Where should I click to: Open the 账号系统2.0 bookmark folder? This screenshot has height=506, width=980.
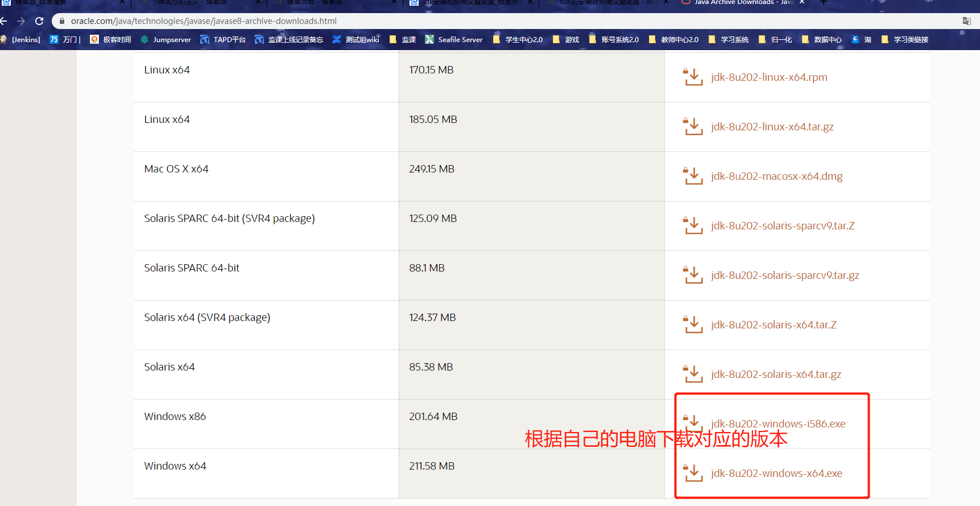(x=614, y=39)
